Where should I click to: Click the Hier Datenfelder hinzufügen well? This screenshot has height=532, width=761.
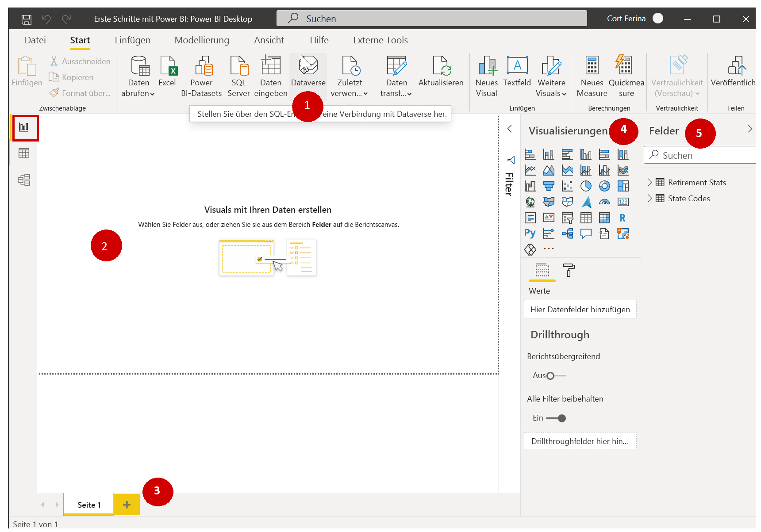pos(580,310)
